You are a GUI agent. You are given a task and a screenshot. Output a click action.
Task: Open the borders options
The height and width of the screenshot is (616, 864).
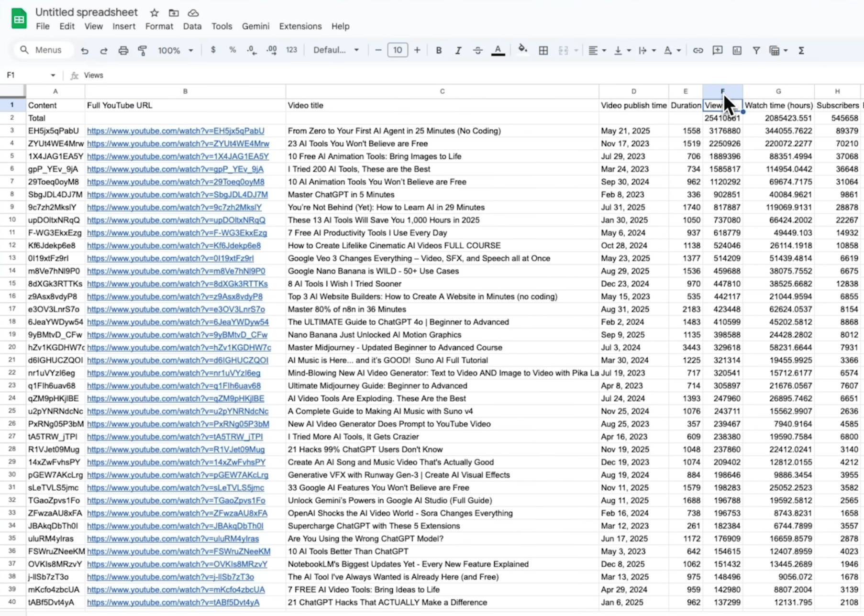[x=543, y=50]
